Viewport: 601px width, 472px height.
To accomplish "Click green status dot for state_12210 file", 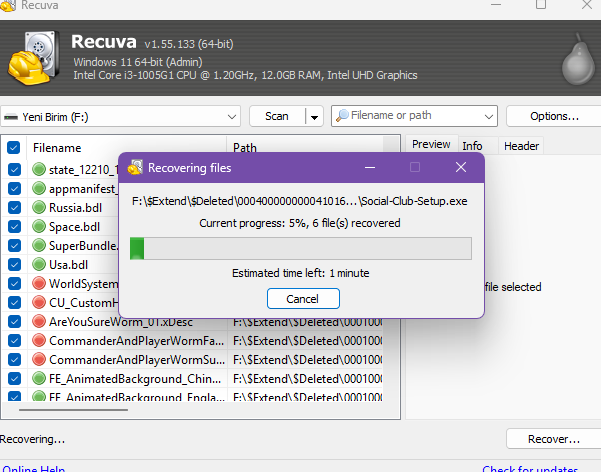I will tap(39, 169).
